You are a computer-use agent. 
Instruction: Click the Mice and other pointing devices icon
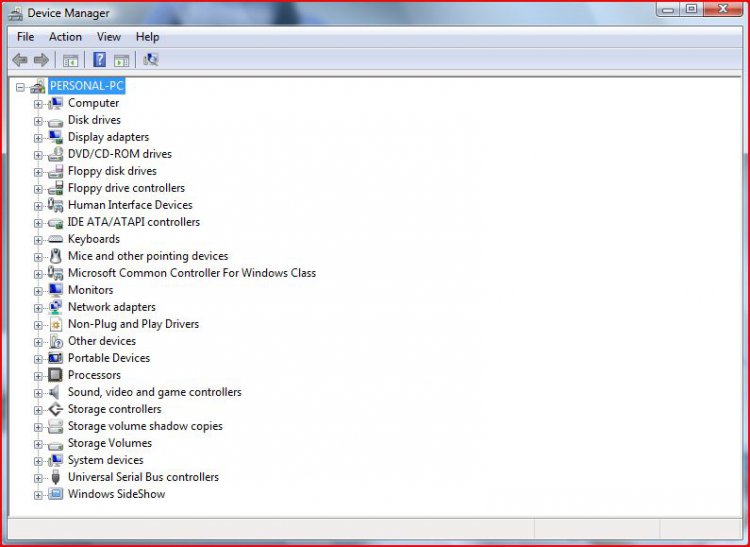(55, 256)
